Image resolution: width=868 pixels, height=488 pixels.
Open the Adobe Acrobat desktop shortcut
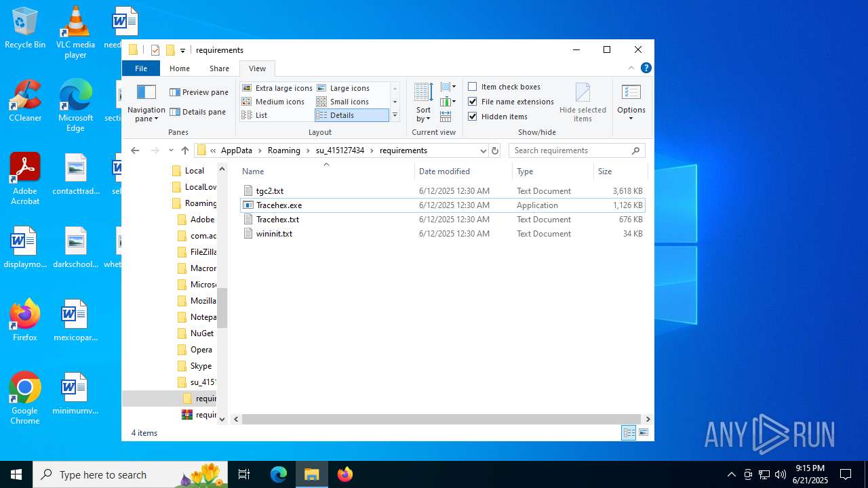pyautogui.click(x=25, y=179)
